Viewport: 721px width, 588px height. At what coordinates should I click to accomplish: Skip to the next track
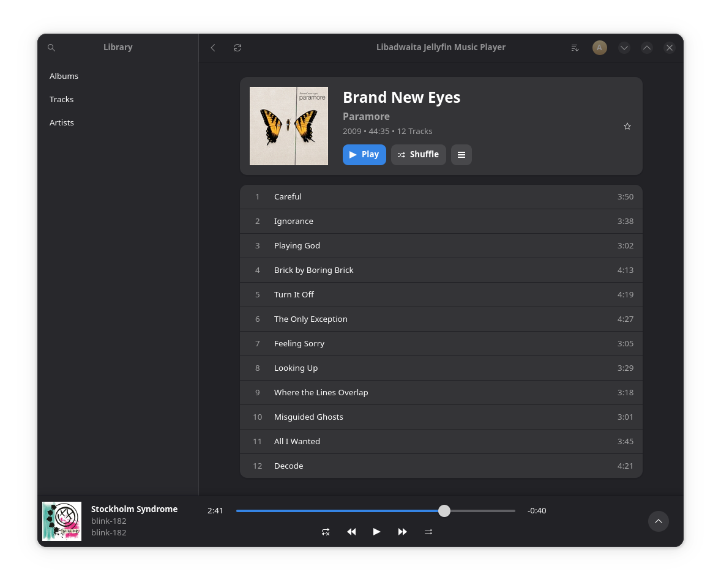point(402,532)
